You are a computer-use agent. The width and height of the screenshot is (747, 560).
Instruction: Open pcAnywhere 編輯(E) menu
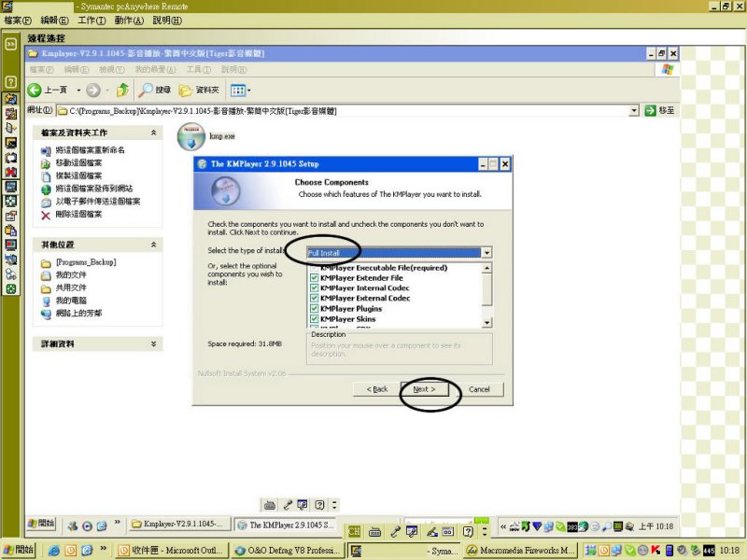pos(54,21)
